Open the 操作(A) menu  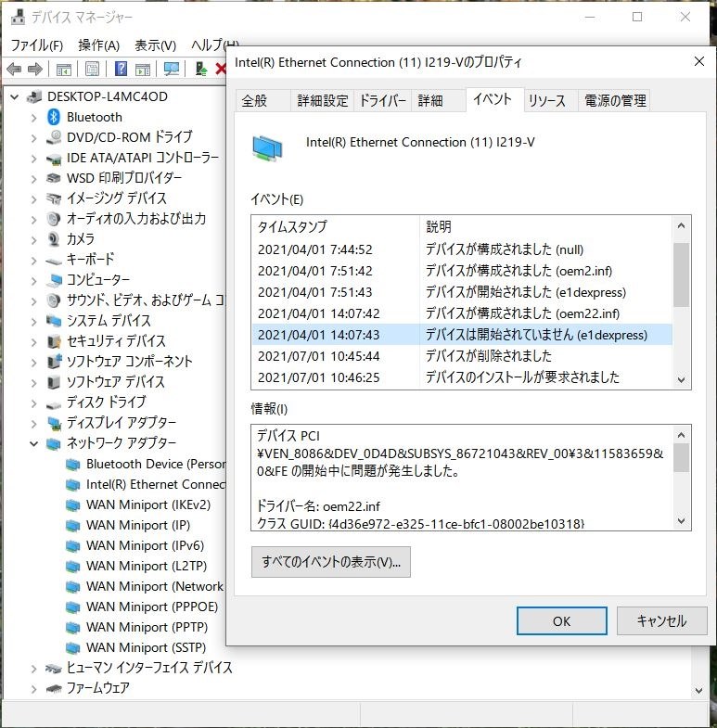tap(99, 45)
